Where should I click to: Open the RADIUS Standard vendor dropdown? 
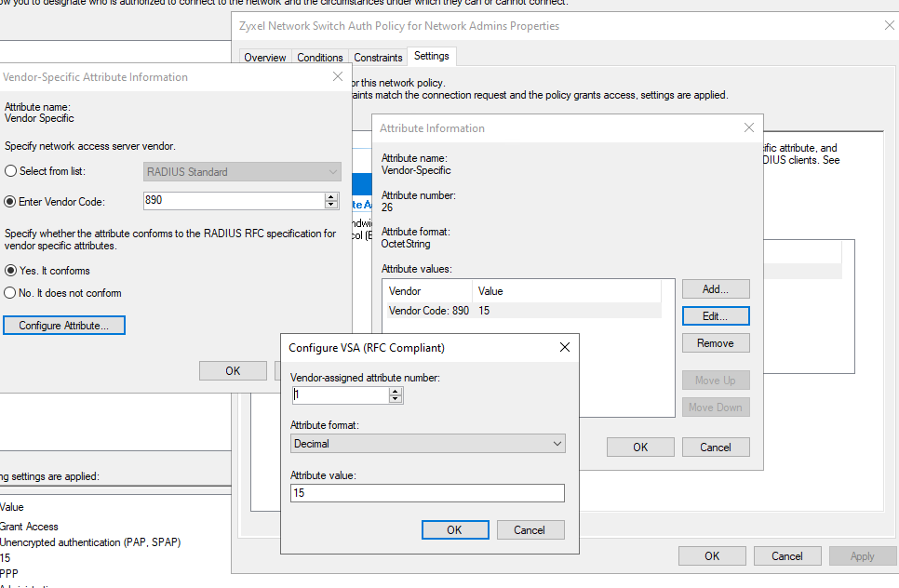click(242, 172)
